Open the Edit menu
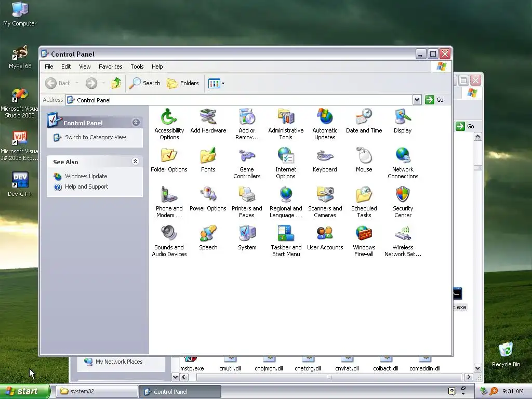 tap(66, 66)
